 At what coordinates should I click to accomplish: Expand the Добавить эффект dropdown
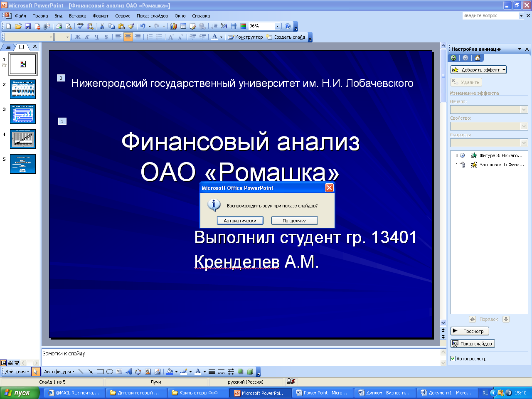click(504, 70)
